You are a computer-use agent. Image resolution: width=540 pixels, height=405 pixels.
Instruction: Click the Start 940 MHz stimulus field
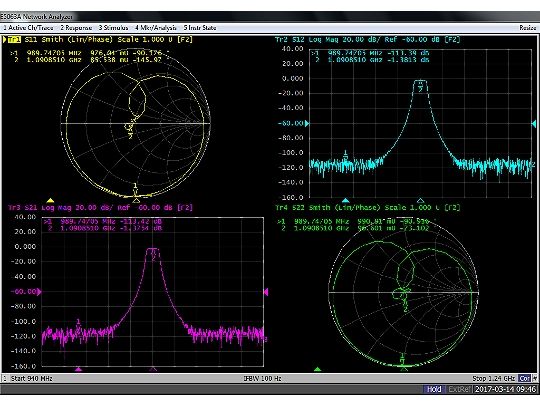pyautogui.click(x=32, y=378)
